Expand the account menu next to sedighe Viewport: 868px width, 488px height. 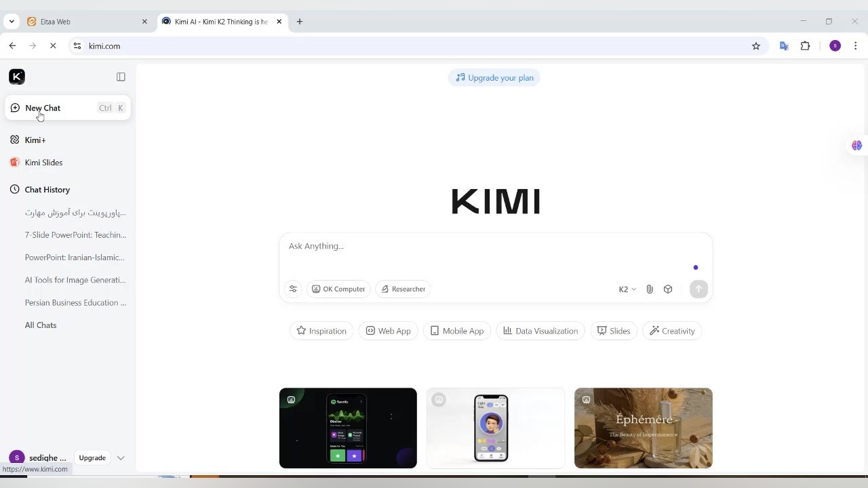pos(121,457)
